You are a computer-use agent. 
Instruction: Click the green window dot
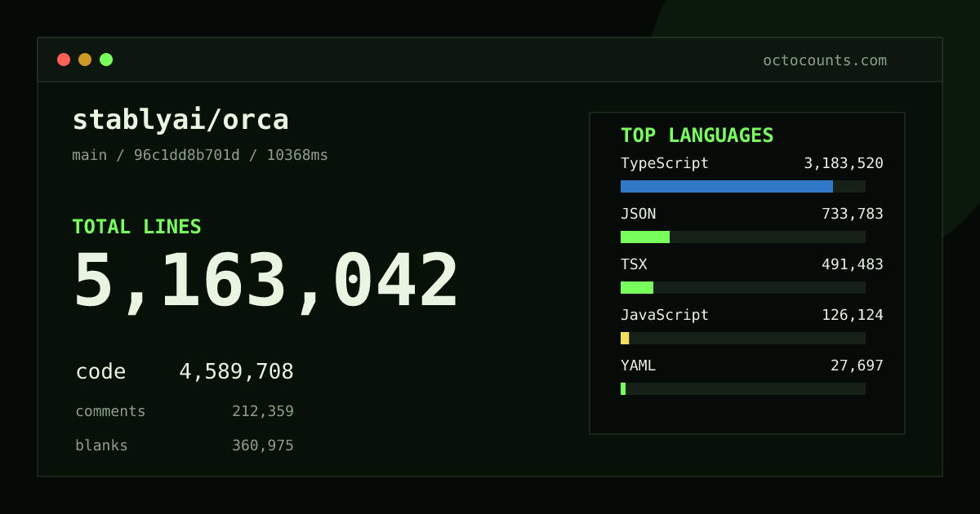click(106, 60)
